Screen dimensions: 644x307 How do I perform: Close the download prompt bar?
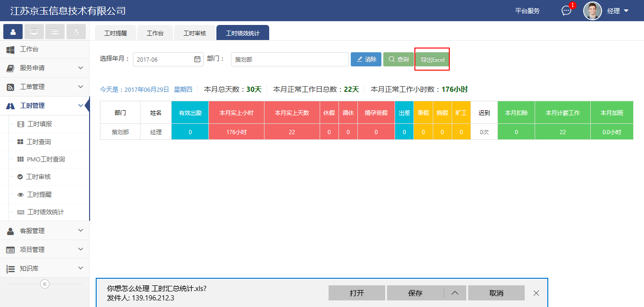click(x=536, y=293)
